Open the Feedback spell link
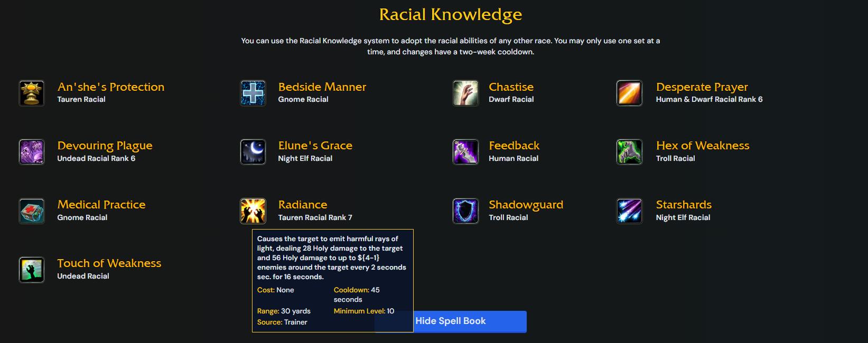The image size is (868, 343). (x=514, y=146)
